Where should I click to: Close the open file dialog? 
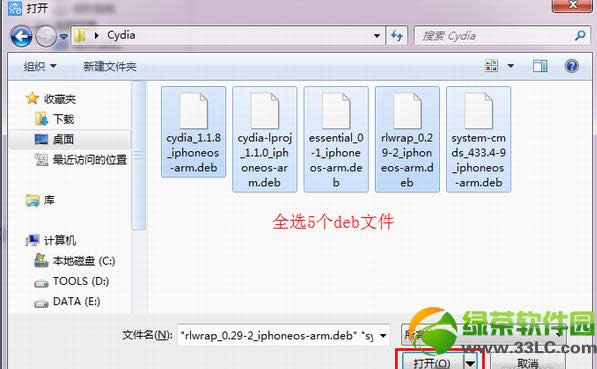coord(572,5)
